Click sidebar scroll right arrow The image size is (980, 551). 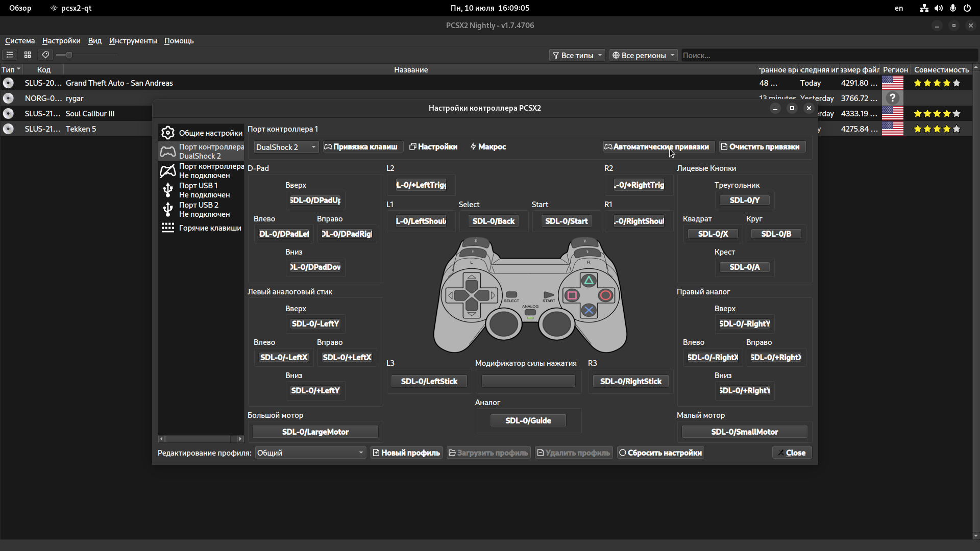(240, 439)
